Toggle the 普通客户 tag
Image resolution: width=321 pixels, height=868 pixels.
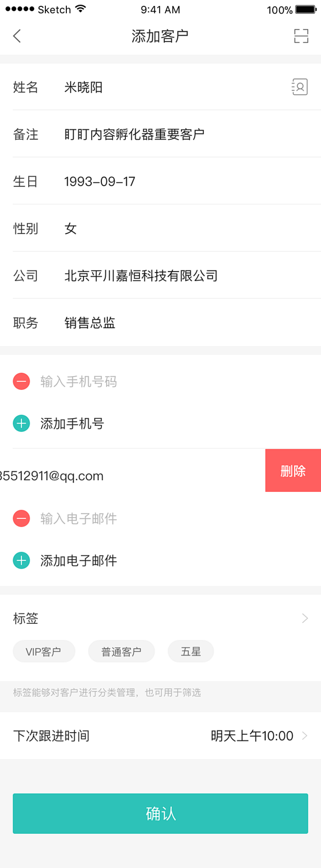(121, 651)
